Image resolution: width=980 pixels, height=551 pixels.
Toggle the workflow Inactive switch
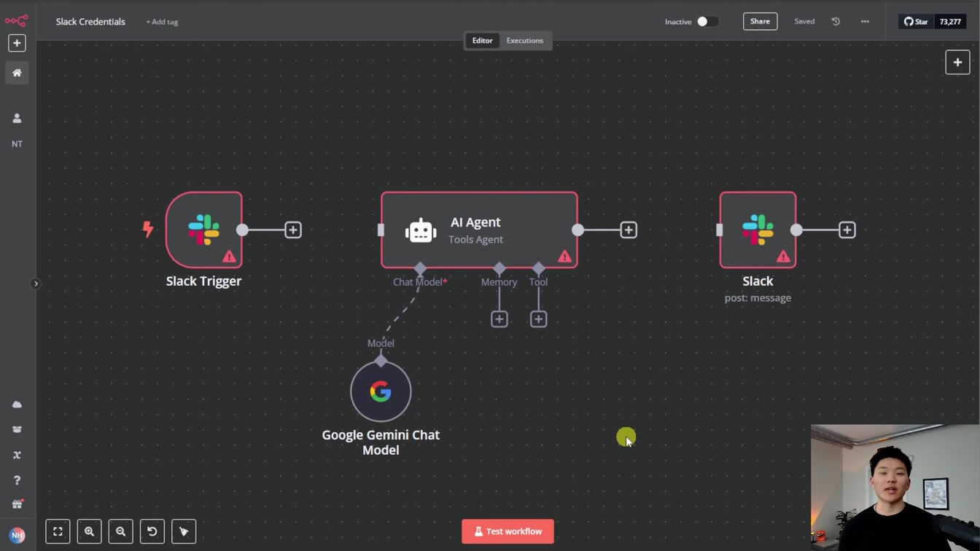click(707, 21)
